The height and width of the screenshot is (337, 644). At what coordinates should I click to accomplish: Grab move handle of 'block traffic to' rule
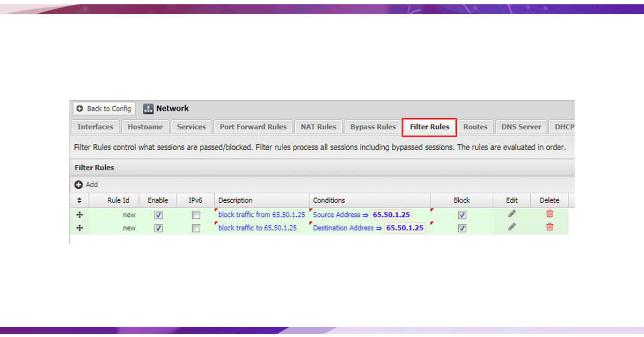(x=79, y=228)
